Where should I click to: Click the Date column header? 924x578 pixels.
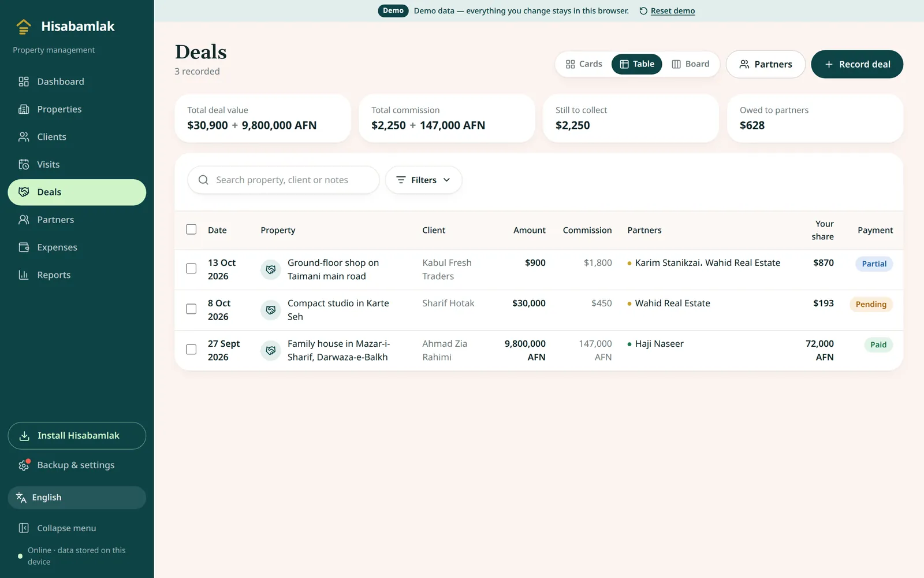click(217, 230)
